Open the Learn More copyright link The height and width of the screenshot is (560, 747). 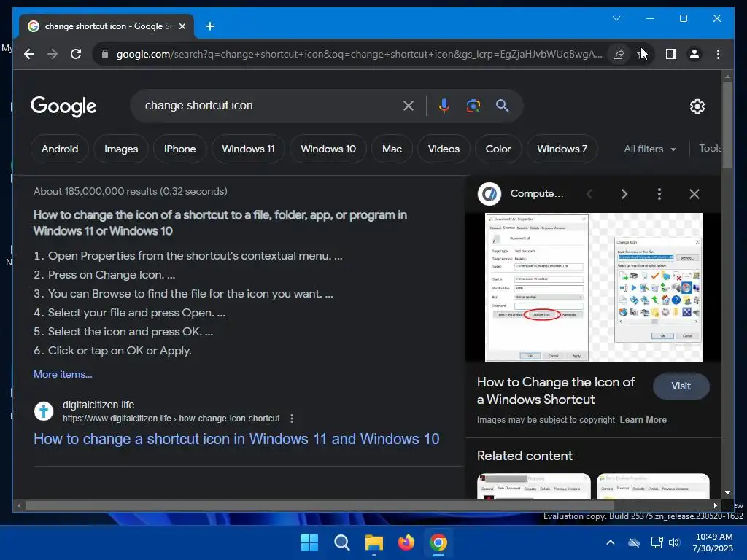point(643,420)
